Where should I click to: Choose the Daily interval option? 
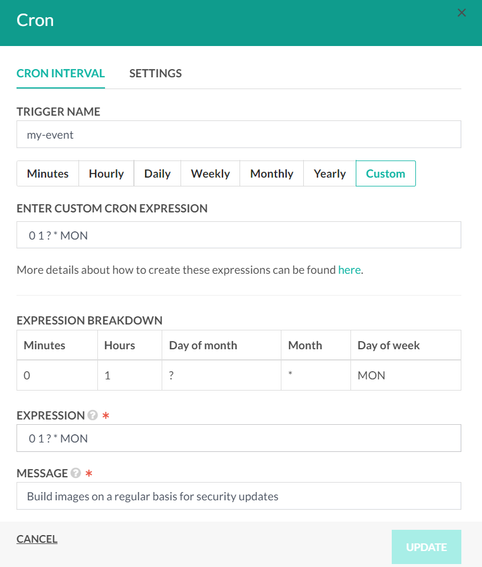157,174
